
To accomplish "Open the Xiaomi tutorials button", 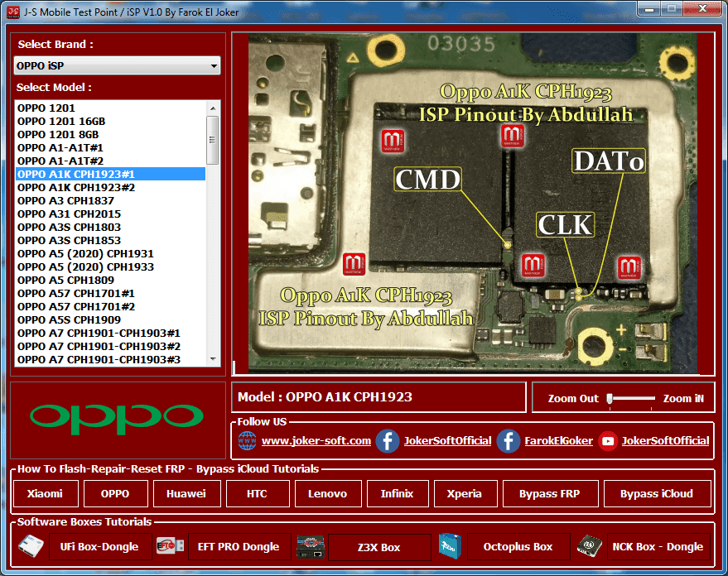I will coord(45,493).
